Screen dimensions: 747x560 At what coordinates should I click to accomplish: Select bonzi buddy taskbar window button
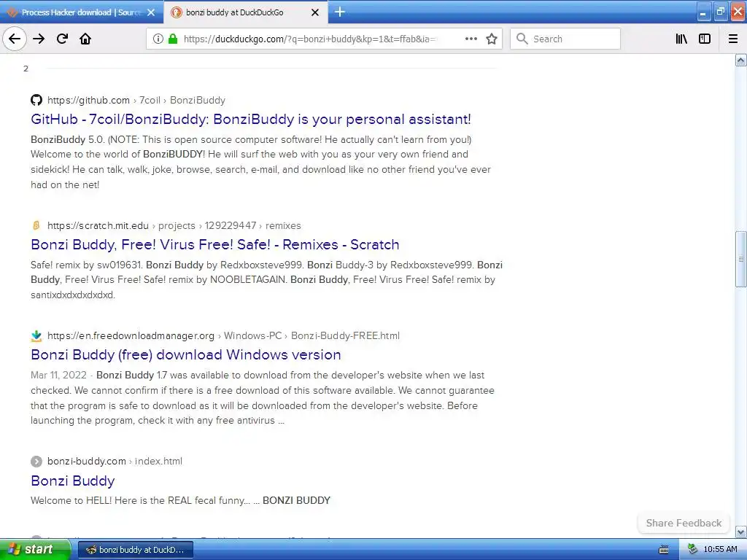135,550
